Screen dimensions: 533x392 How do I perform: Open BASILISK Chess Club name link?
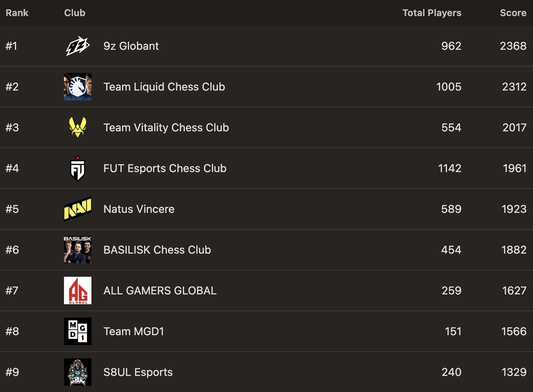(x=157, y=250)
